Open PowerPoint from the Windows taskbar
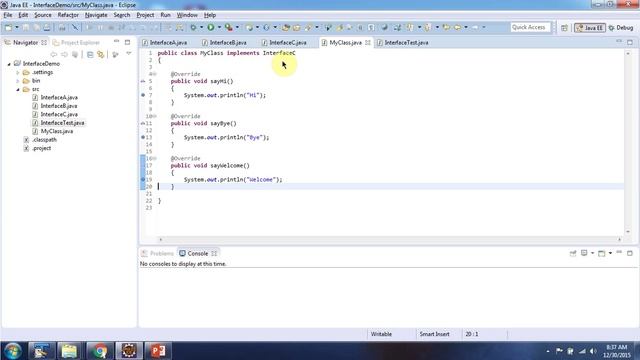The image size is (640, 360). (x=158, y=351)
